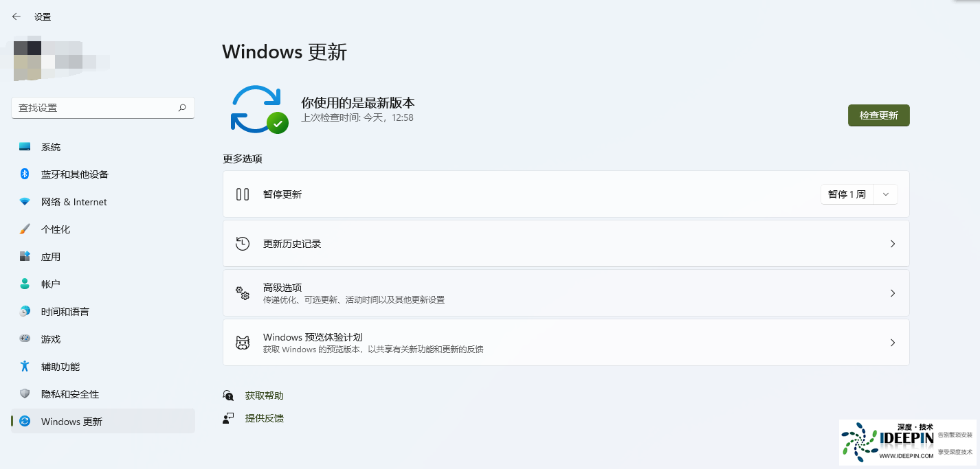
Task: Open 更新历史记录 row
Action: coord(566,244)
